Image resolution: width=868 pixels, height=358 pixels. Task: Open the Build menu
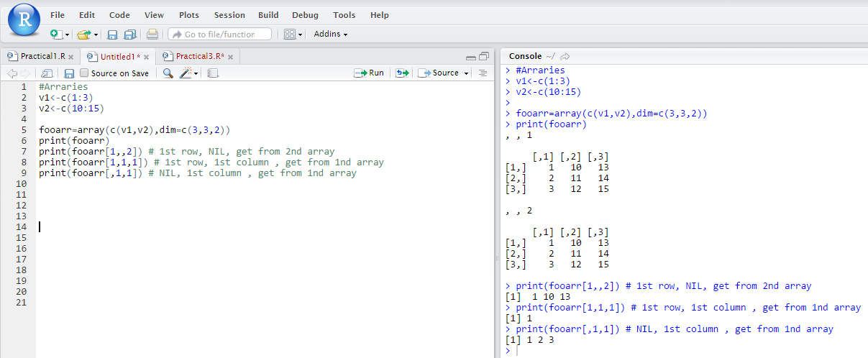tap(268, 15)
